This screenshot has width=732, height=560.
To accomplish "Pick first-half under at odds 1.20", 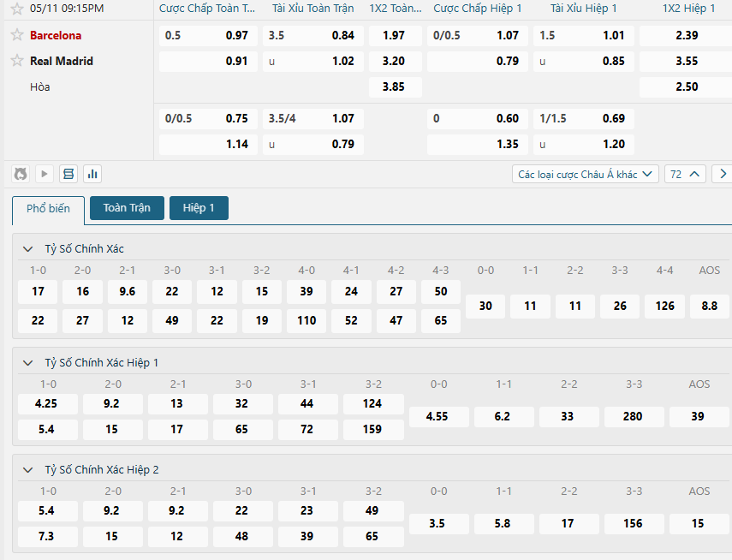I will tap(584, 145).
